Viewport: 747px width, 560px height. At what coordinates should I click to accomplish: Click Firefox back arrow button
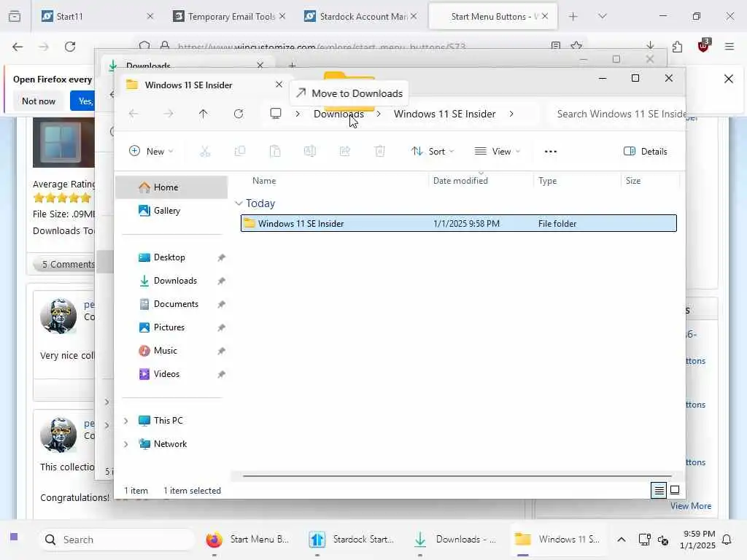point(18,47)
